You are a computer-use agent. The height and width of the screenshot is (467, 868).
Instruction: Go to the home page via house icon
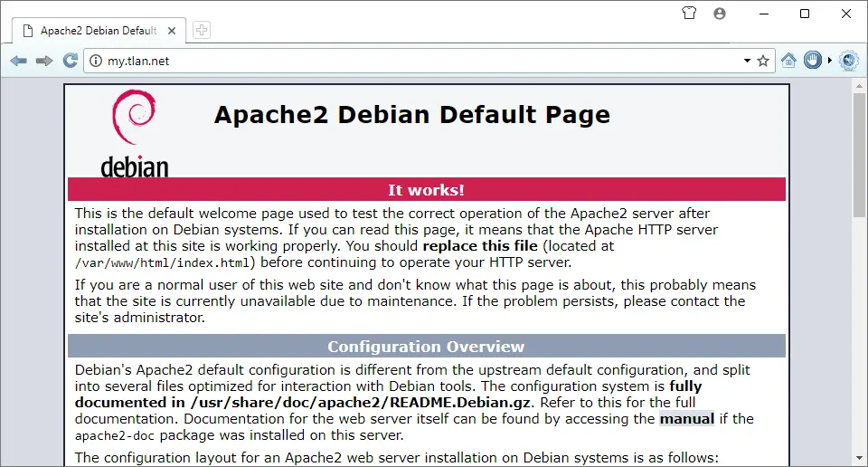(x=788, y=61)
